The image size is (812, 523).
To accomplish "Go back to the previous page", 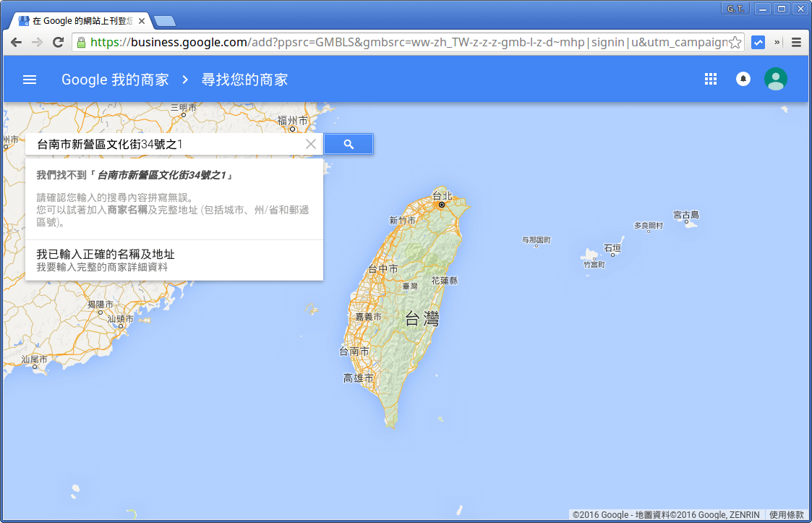I will [x=16, y=43].
